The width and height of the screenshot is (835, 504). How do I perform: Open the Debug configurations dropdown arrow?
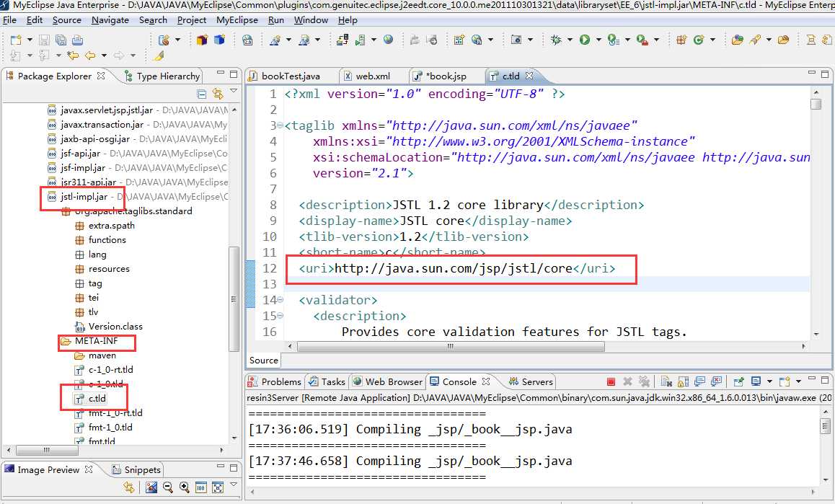[570, 40]
